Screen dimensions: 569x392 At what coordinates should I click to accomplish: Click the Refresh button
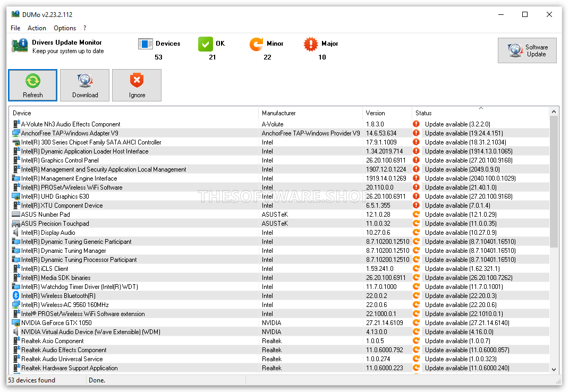point(32,86)
